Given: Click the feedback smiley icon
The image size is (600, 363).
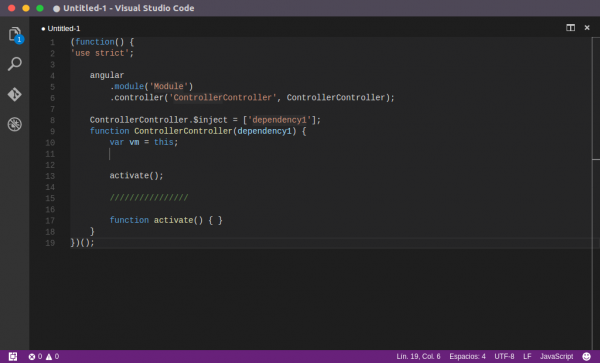Looking at the screenshot, I should 586,356.
